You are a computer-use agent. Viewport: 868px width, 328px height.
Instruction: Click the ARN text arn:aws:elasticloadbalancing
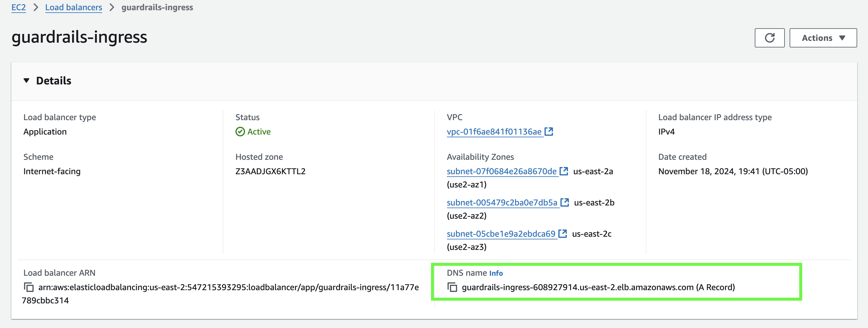(220, 294)
